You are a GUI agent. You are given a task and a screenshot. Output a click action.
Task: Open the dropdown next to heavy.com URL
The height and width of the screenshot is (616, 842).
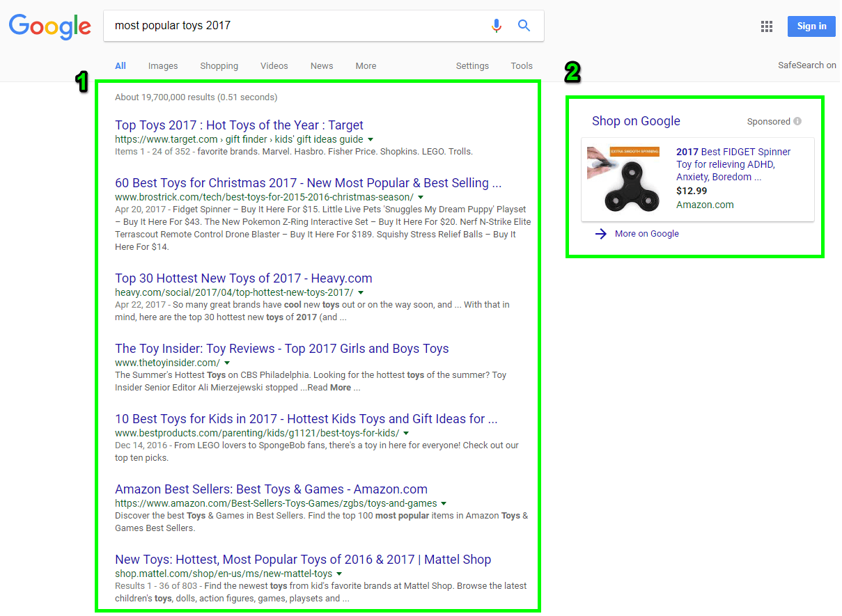tap(361, 292)
